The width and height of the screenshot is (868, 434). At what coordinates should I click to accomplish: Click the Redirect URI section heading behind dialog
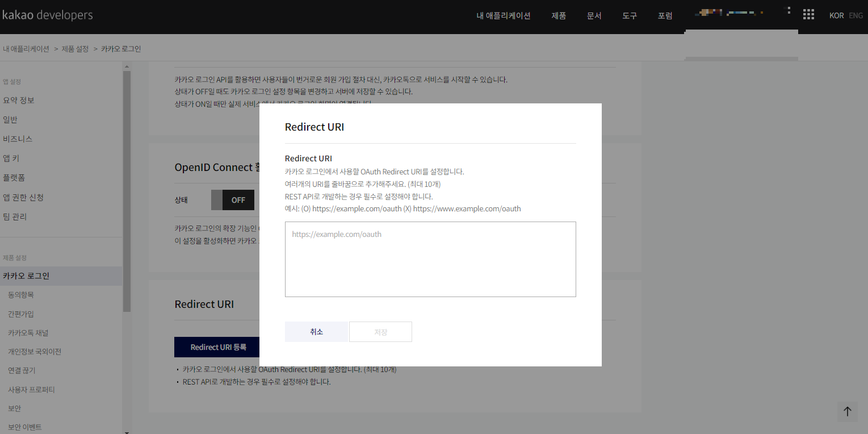click(x=204, y=304)
